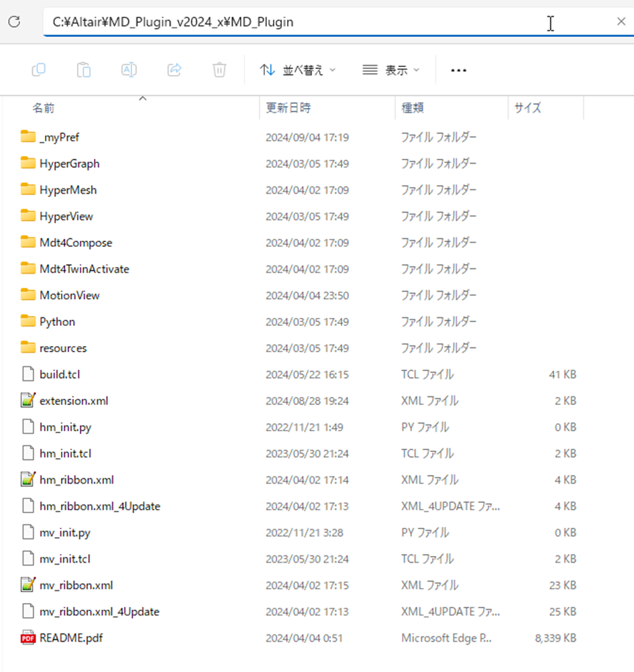
Task: Click the 23 KB size value
Action: [562, 585]
